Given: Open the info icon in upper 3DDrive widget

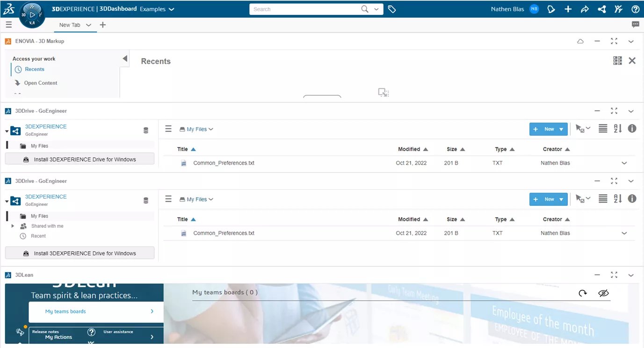Looking at the screenshot, I should click(632, 129).
